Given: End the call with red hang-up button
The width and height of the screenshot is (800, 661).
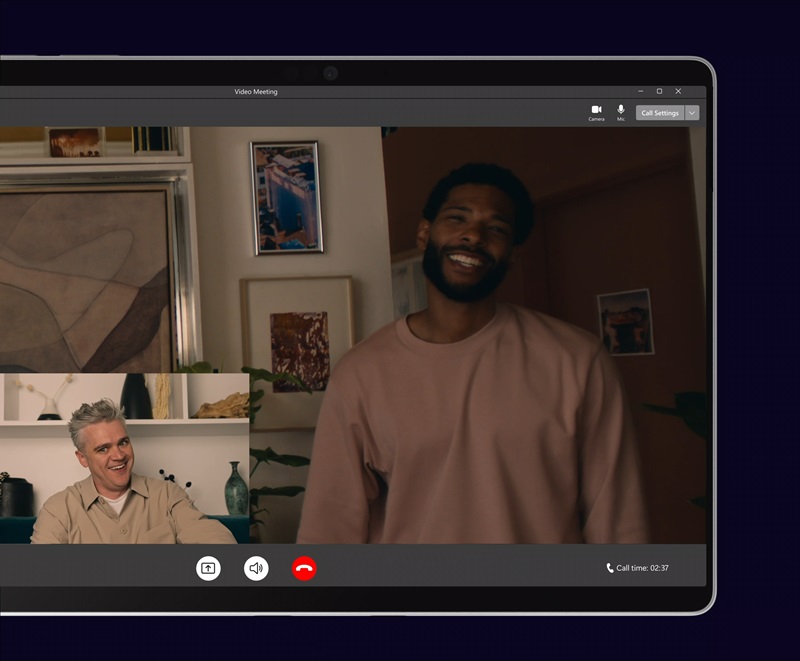Looking at the screenshot, I should (304, 568).
